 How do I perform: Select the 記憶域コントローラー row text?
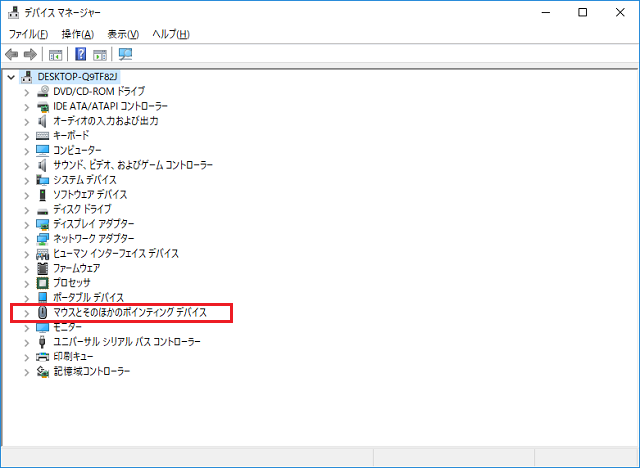point(92,371)
